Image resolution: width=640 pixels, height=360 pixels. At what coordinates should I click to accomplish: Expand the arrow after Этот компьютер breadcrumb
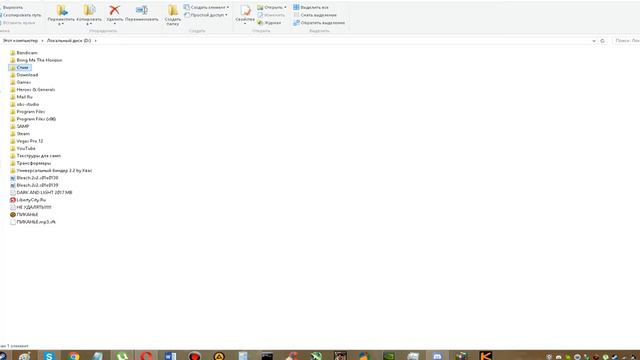pos(42,41)
